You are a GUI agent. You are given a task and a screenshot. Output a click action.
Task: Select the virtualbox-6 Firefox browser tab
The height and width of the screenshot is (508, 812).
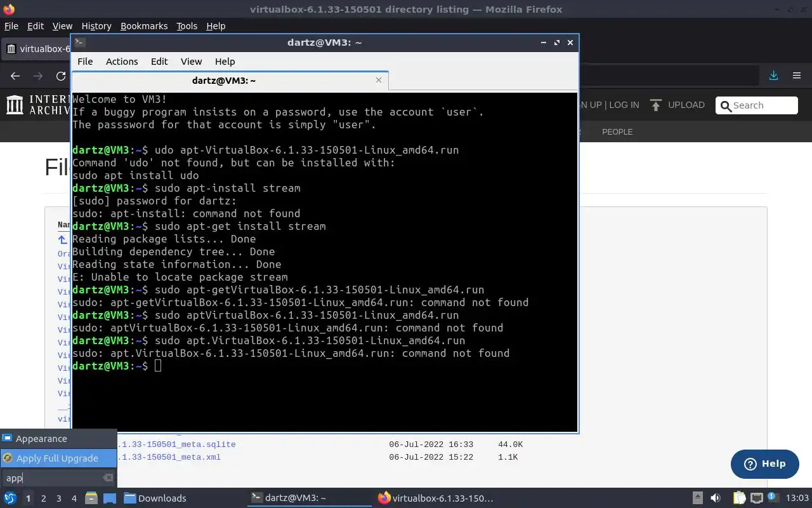click(x=37, y=49)
